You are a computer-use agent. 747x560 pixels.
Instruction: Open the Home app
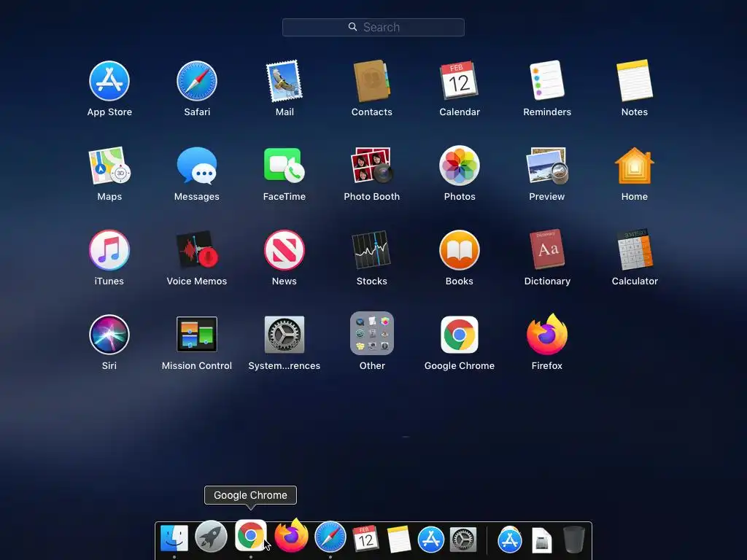tap(635, 166)
